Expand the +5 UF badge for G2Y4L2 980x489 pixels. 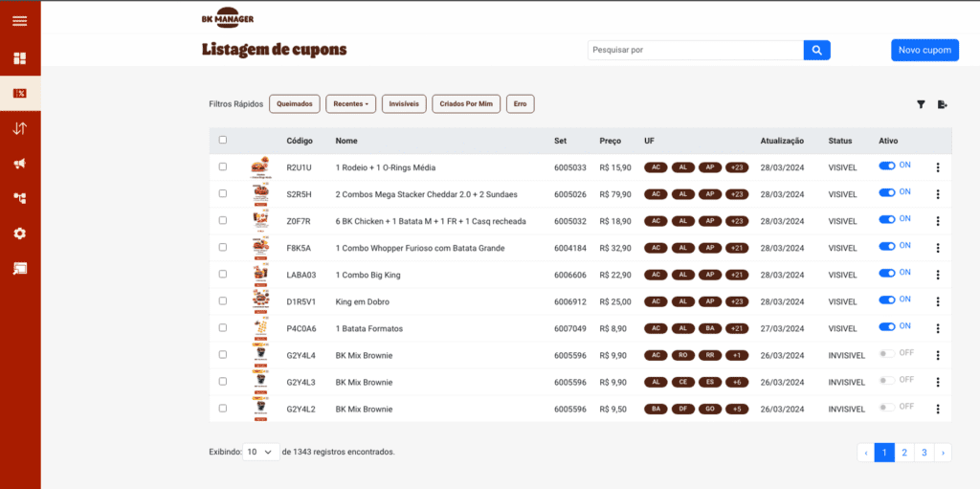(737, 409)
